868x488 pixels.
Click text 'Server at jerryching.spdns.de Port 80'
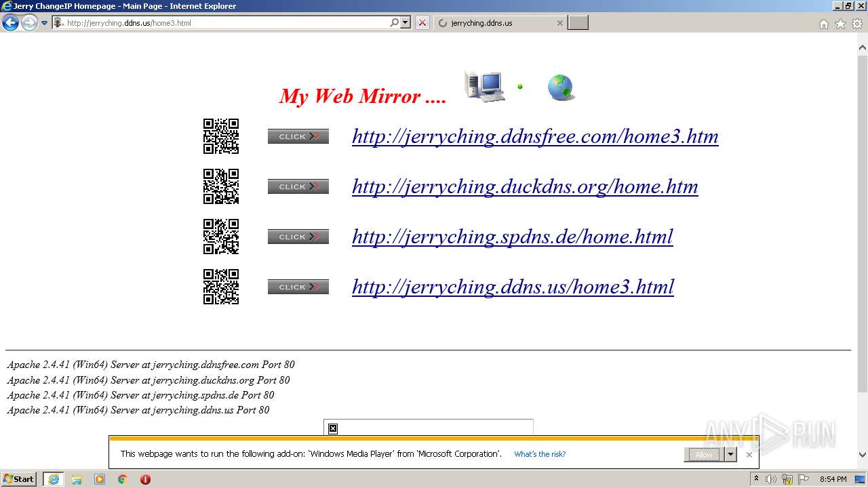click(193, 395)
